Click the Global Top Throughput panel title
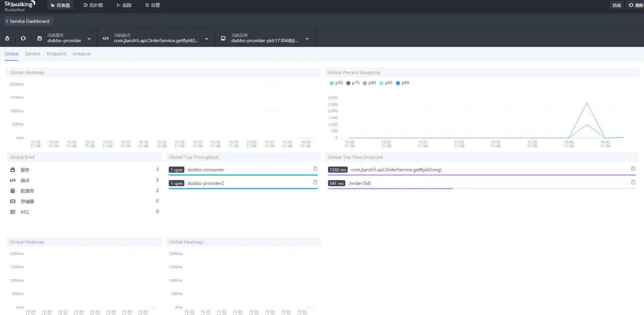644x315 pixels. tap(194, 157)
